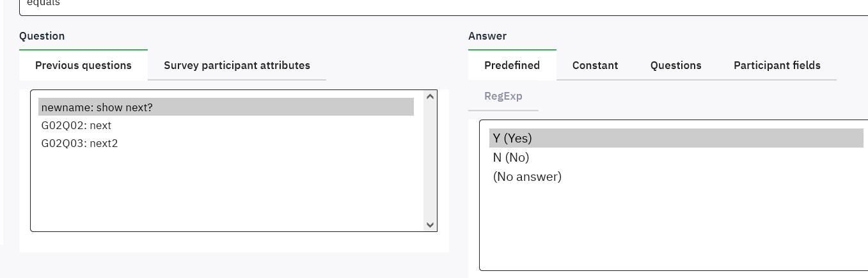This screenshot has width=868, height=278.
Task: Select the 'Y (Yes)' answer option
Action: tap(512, 138)
